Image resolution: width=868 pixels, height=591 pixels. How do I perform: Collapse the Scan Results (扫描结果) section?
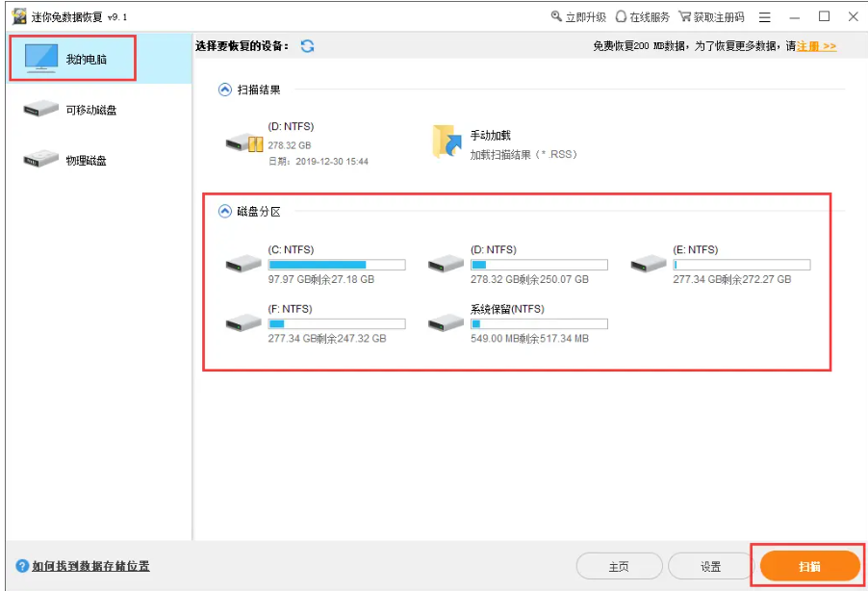(225, 90)
